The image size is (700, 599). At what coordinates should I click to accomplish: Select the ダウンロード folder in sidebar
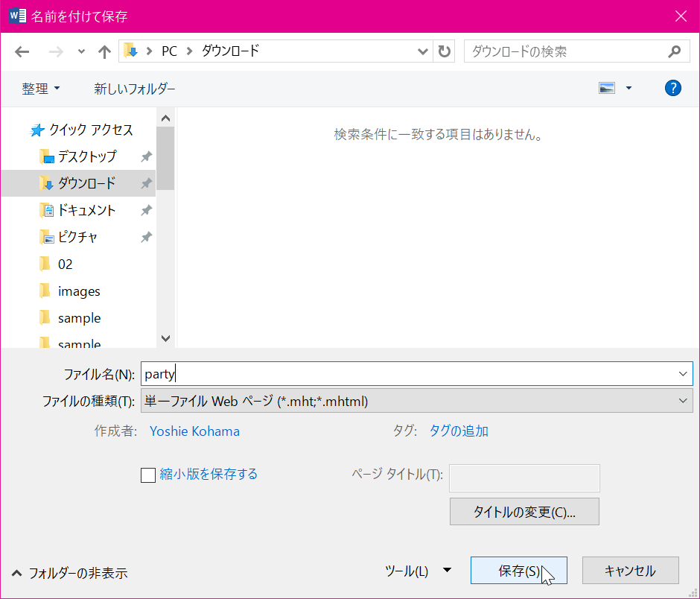[x=79, y=183]
